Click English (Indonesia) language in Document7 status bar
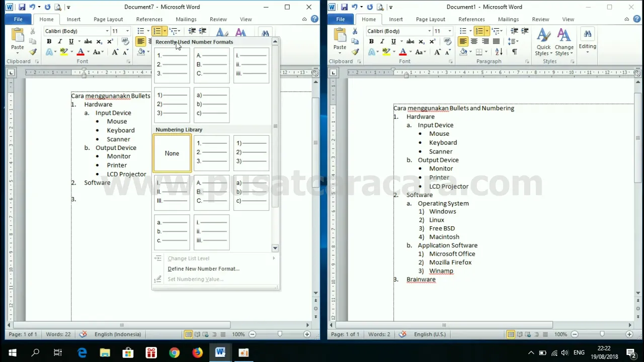The height and width of the screenshot is (362, 644). pyautogui.click(x=118, y=334)
